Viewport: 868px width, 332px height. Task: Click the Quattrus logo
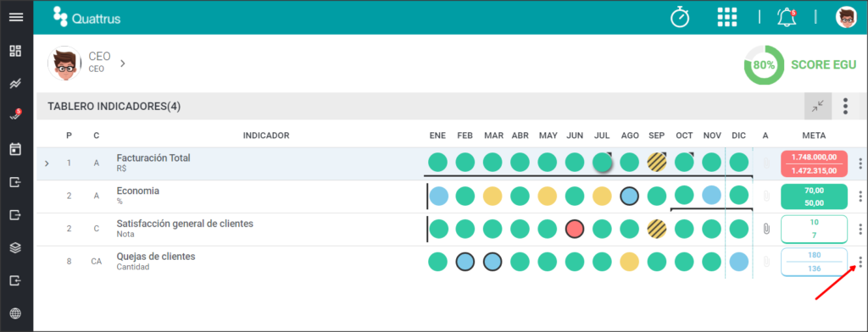tap(87, 17)
